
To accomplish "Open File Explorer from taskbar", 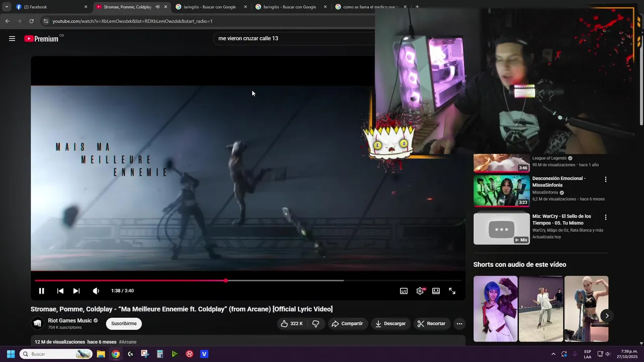I will point(101,354).
